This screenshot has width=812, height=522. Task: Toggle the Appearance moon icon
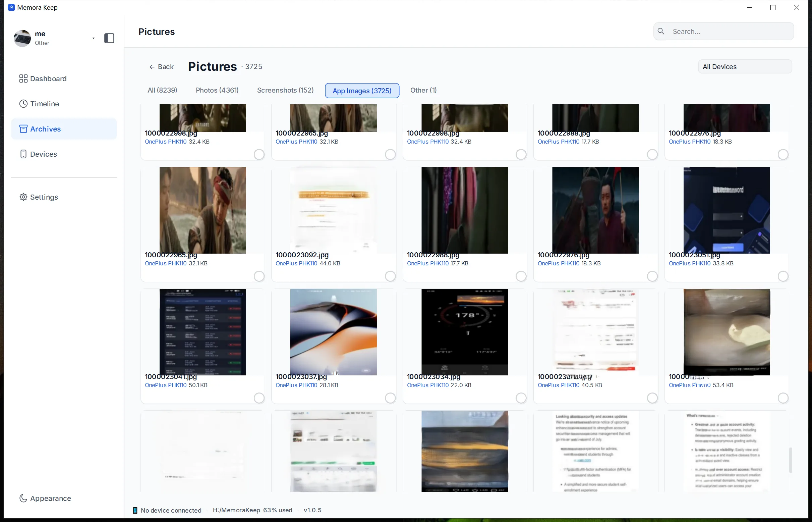click(23, 498)
